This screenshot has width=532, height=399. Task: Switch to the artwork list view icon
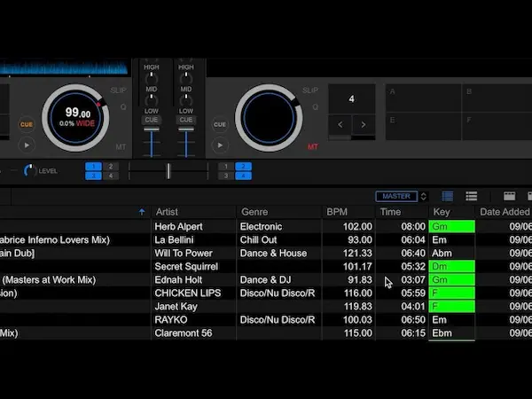click(472, 196)
